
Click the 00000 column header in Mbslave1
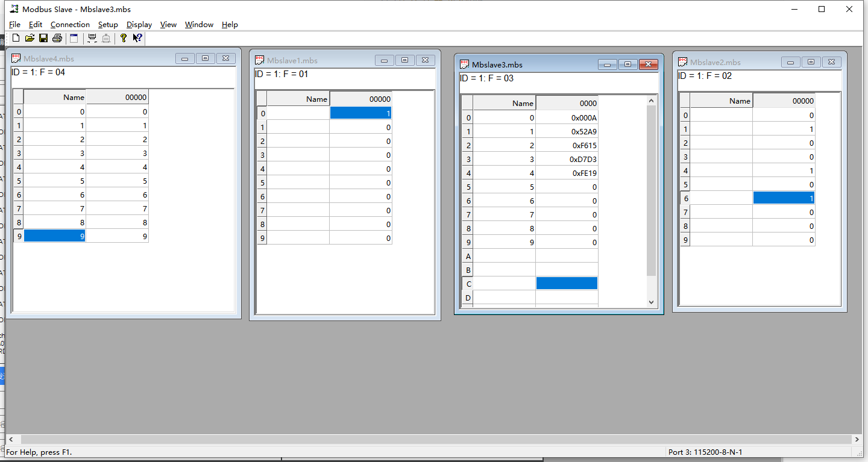point(360,99)
